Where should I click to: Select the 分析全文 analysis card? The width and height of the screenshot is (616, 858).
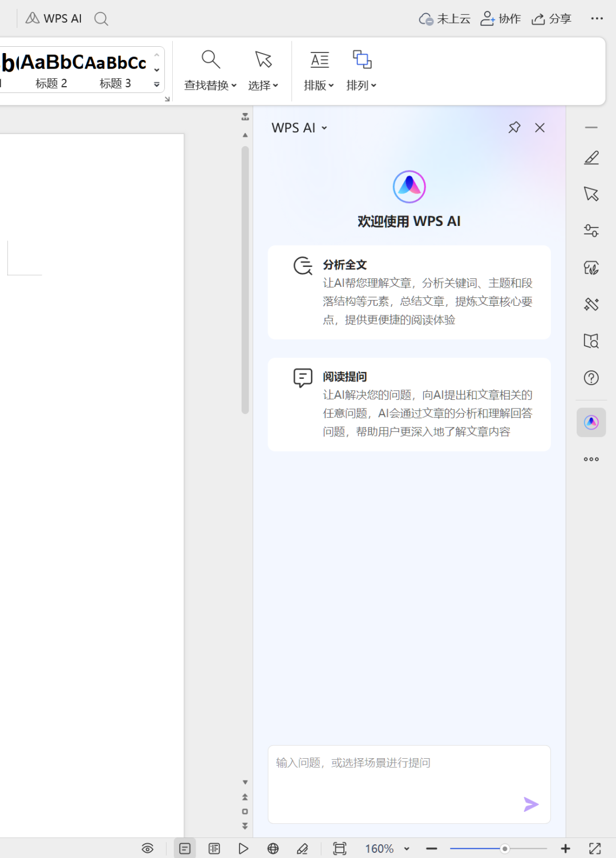[410, 292]
